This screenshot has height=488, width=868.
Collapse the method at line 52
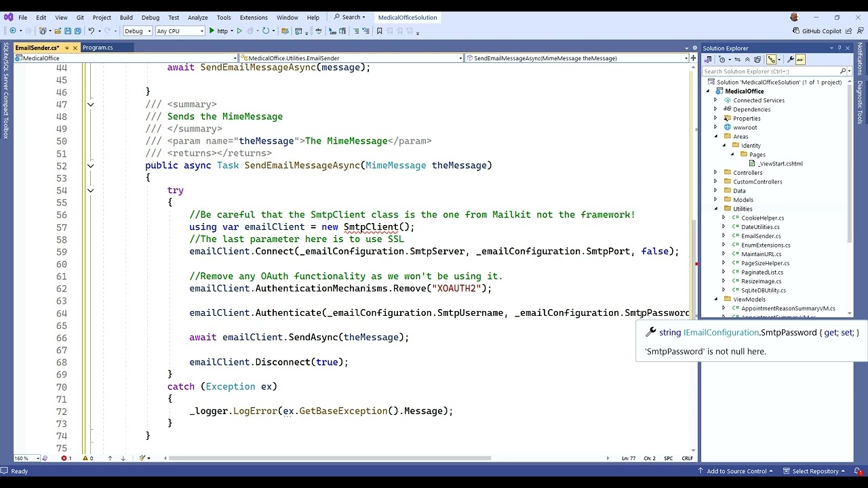pyautogui.click(x=90, y=166)
